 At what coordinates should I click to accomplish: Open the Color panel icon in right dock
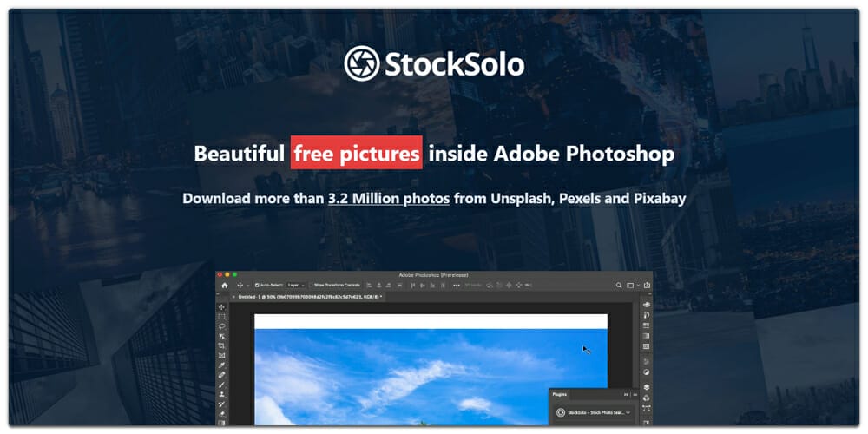pos(646,305)
